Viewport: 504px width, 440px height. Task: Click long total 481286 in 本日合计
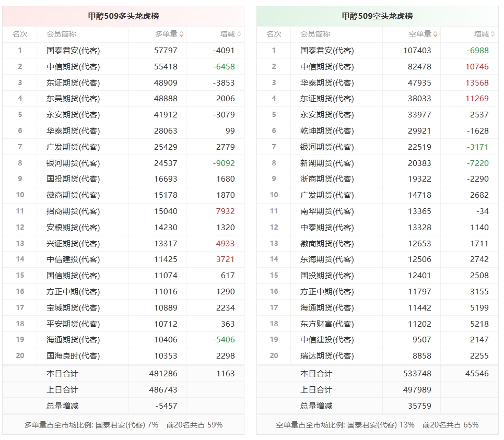pos(163,374)
